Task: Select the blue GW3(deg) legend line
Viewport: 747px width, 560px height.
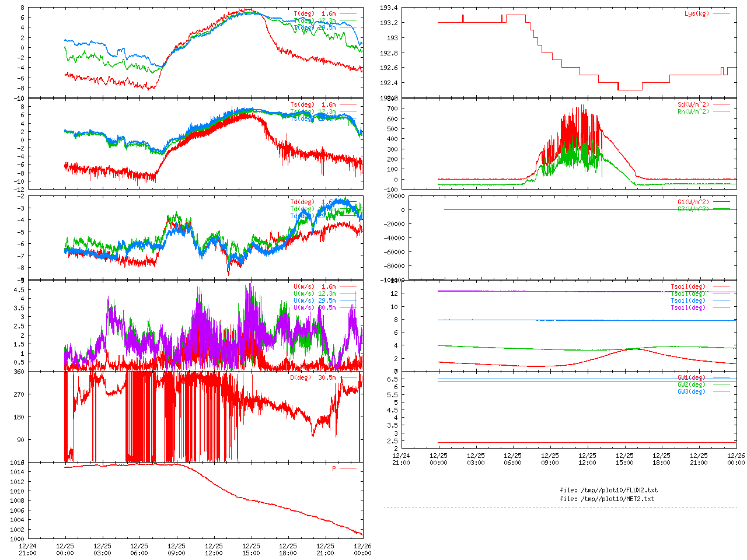Action: point(721,391)
